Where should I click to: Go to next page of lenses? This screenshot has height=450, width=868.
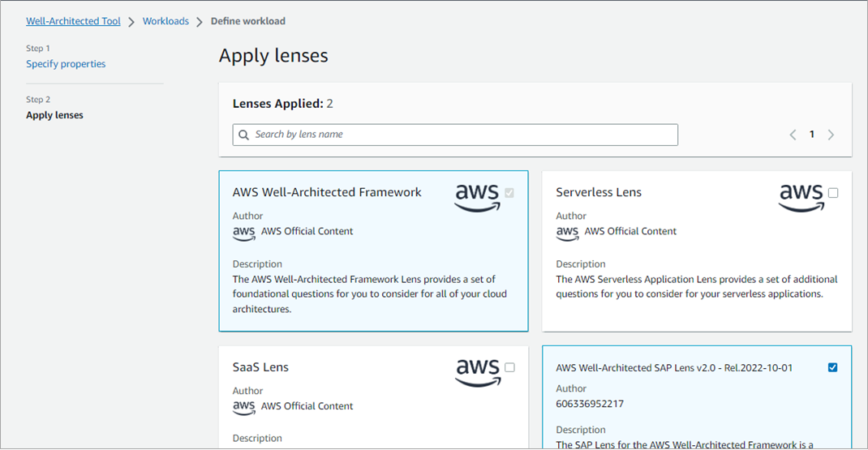831,135
